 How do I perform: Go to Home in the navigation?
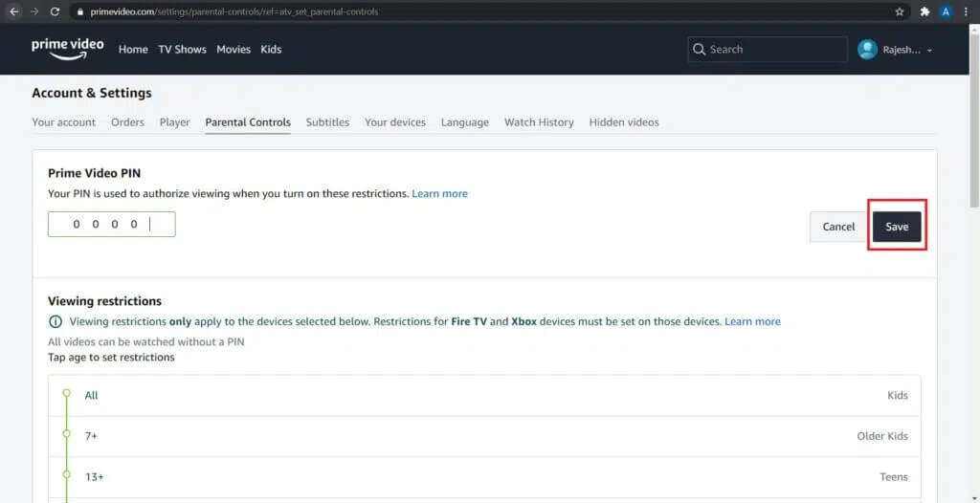point(133,50)
